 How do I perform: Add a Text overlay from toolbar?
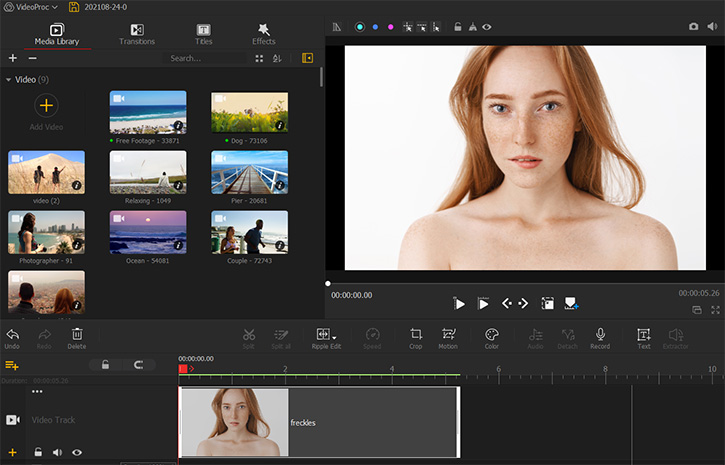click(643, 335)
